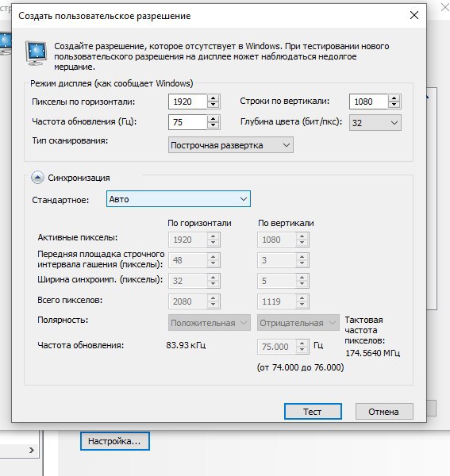450x476 pixels.
Task: Increase vertical total 1119 with up arrow
Action: [x=302, y=298]
